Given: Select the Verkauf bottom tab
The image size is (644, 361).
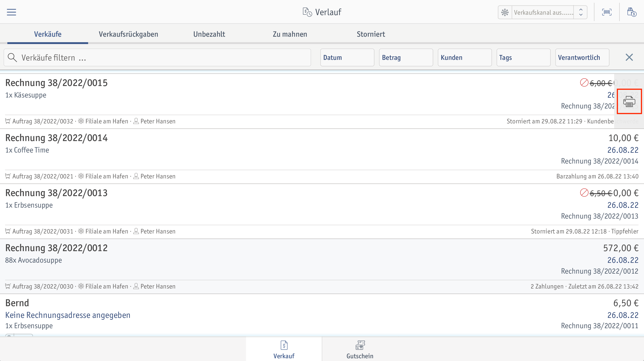Looking at the screenshot, I should [x=284, y=349].
